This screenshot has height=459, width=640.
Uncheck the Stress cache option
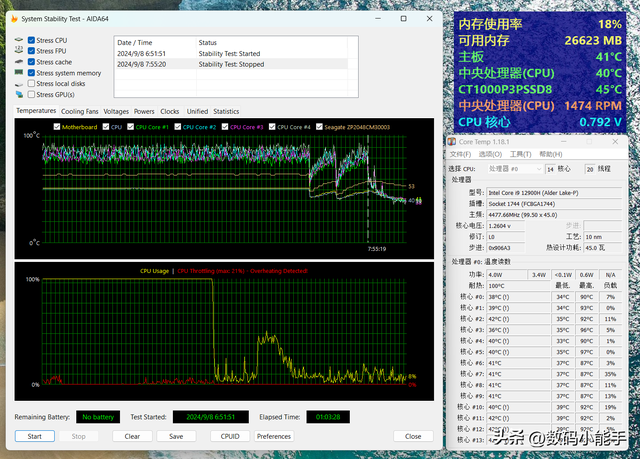[x=31, y=62]
